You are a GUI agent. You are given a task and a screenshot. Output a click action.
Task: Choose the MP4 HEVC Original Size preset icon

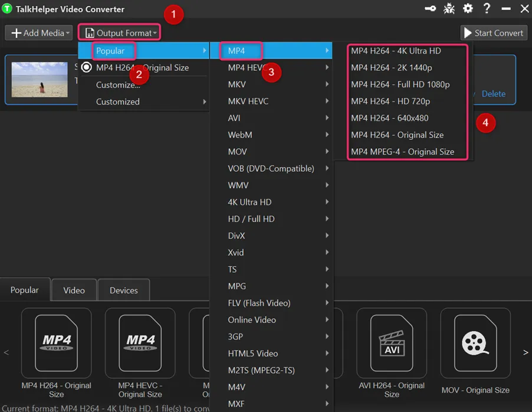click(x=140, y=343)
